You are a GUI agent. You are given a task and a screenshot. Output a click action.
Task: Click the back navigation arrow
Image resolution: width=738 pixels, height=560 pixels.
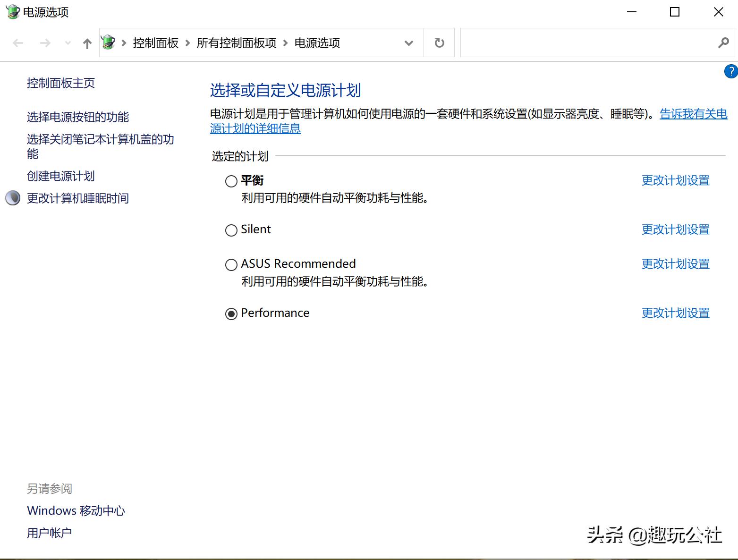pyautogui.click(x=18, y=43)
